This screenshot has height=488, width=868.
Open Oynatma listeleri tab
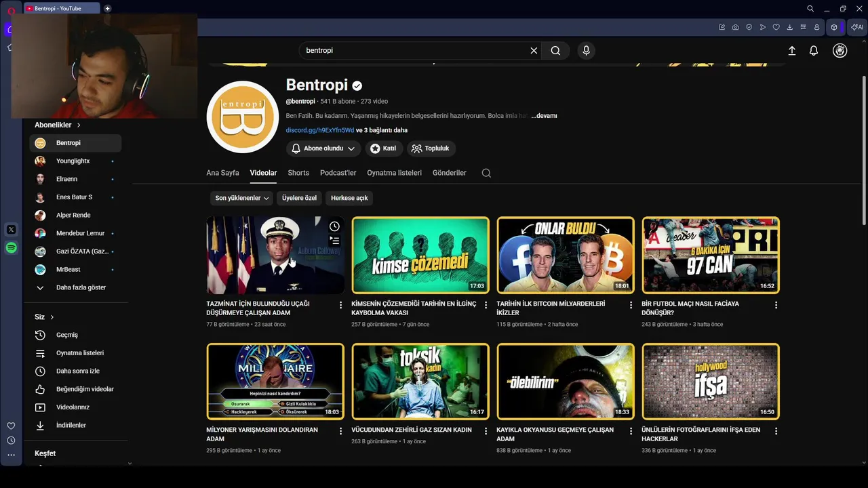pyautogui.click(x=394, y=173)
